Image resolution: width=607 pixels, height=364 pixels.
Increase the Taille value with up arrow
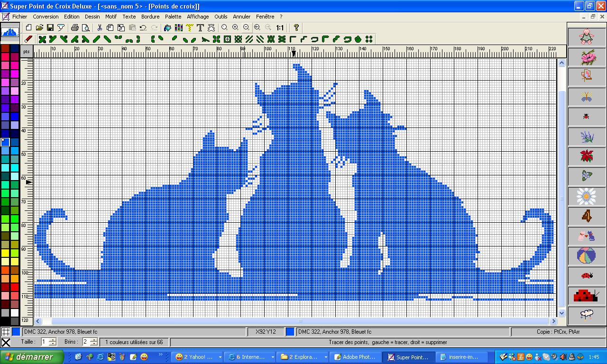[x=52, y=340]
